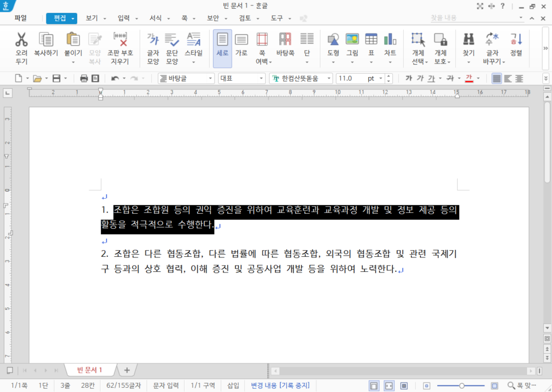Toggle italic 가 formatting
552x392 pixels.
[x=420, y=79]
